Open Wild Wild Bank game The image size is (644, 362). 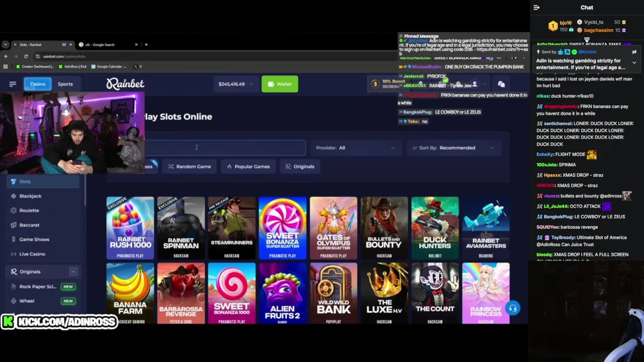click(334, 293)
